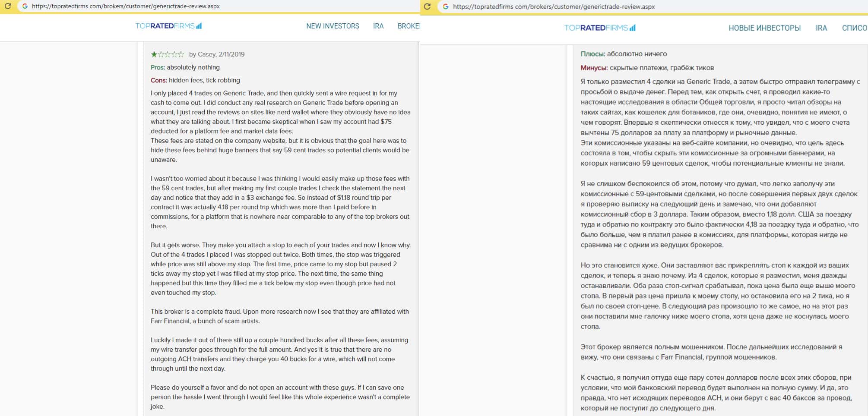
Task: Click the 'Pros: absolutely nothing' line
Action: (185, 67)
